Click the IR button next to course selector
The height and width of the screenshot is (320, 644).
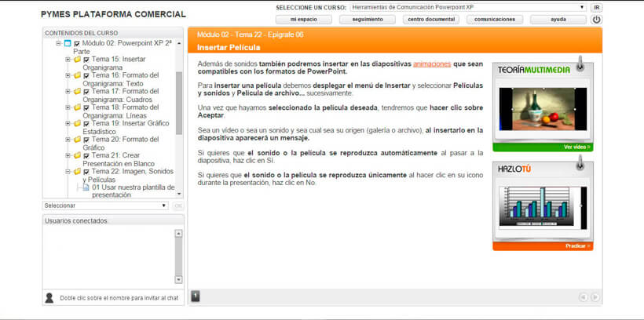click(596, 7)
